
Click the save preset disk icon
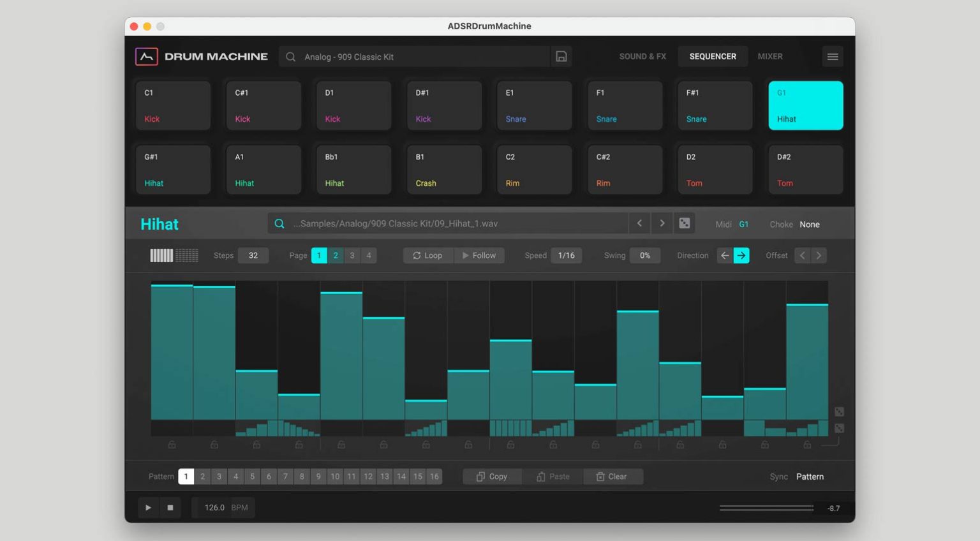[x=561, y=56]
